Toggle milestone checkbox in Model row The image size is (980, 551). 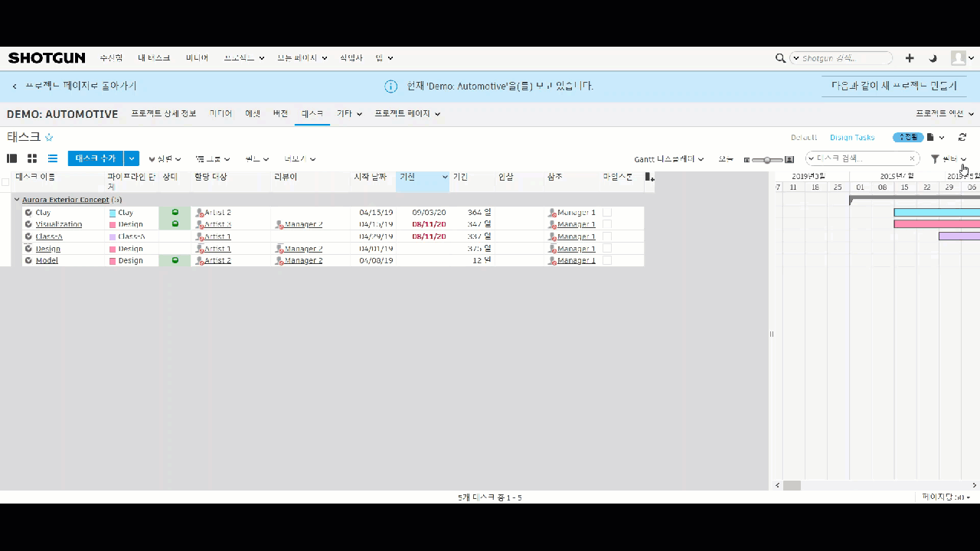pyautogui.click(x=607, y=260)
